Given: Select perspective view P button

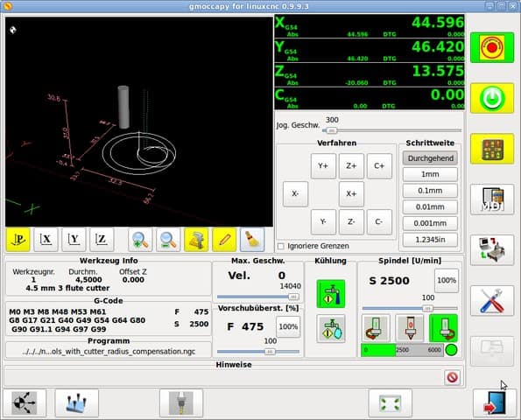Looking at the screenshot, I should 18,240.
